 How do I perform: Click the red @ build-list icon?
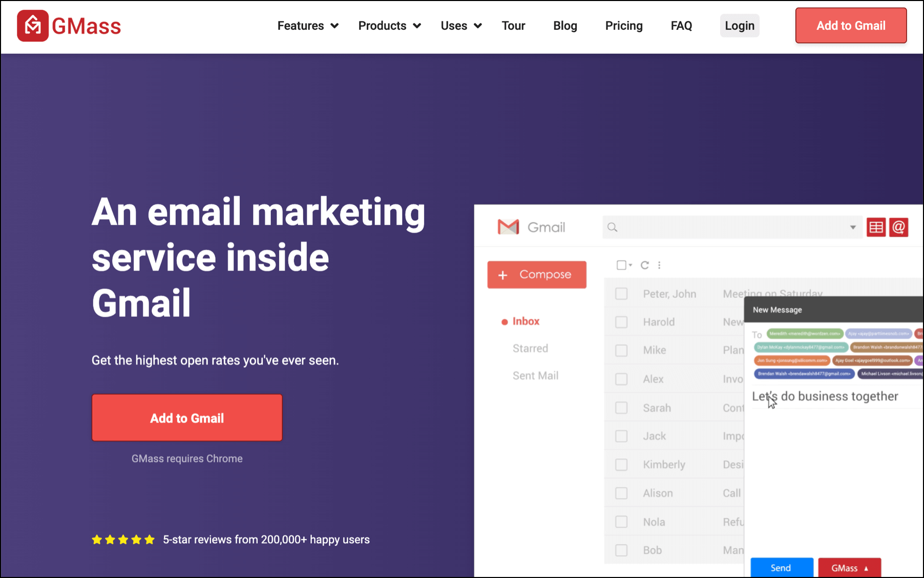click(899, 227)
